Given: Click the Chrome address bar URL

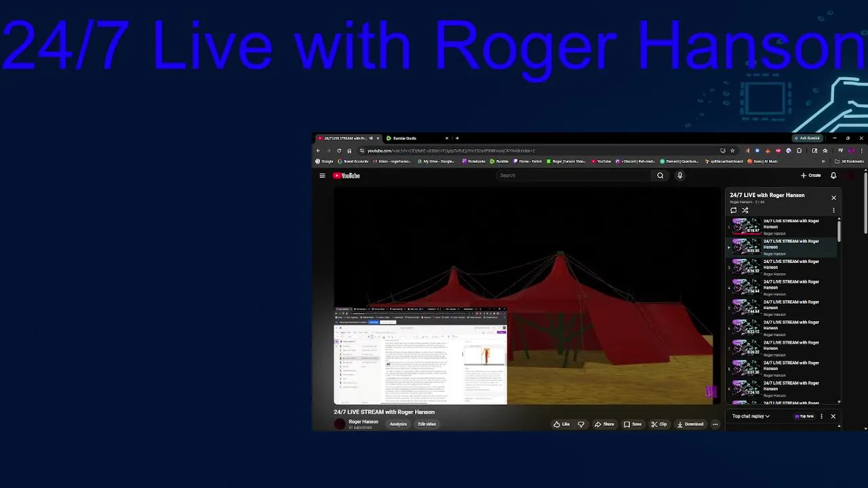Looking at the screenshot, I should point(451,150).
